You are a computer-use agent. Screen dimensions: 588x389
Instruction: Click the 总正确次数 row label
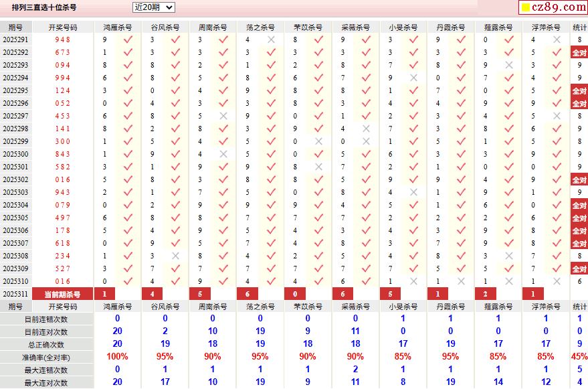[x=46, y=345]
